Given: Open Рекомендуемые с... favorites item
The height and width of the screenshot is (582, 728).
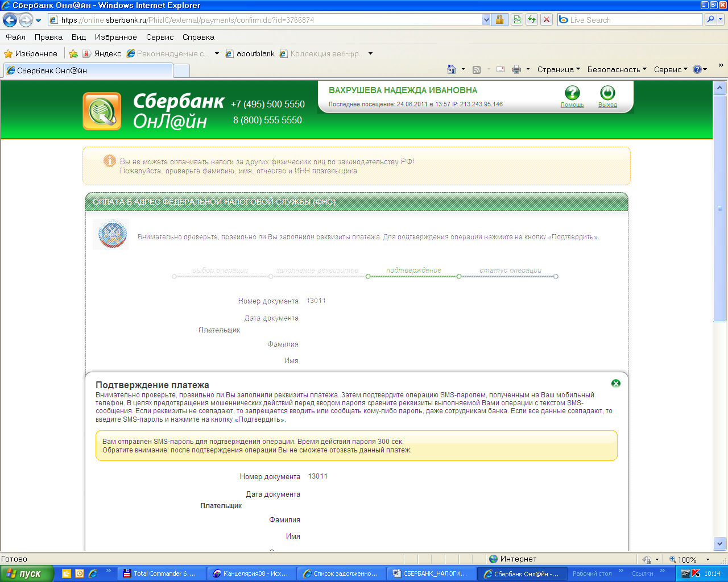Looking at the screenshot, I should click(x=168, y=53).
